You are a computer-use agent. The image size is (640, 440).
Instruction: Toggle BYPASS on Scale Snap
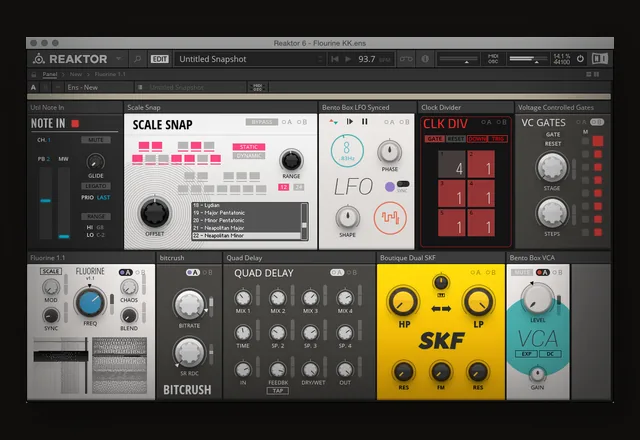(x=262, y=122)
